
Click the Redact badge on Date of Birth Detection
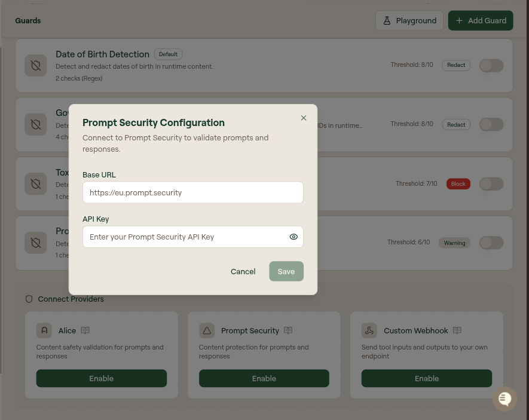click(x=456, y=65)
